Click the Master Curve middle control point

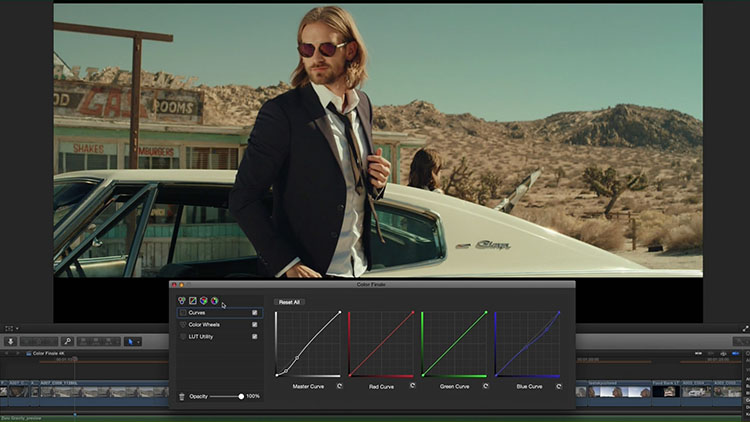(x=297, y=358)
